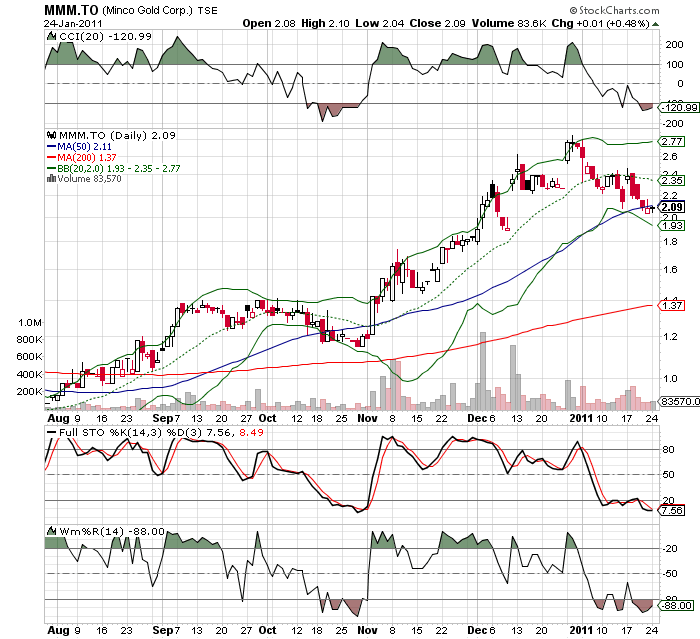
Task: Click the CCI(20) -120.99 panel label
Action: pos(105,37)
